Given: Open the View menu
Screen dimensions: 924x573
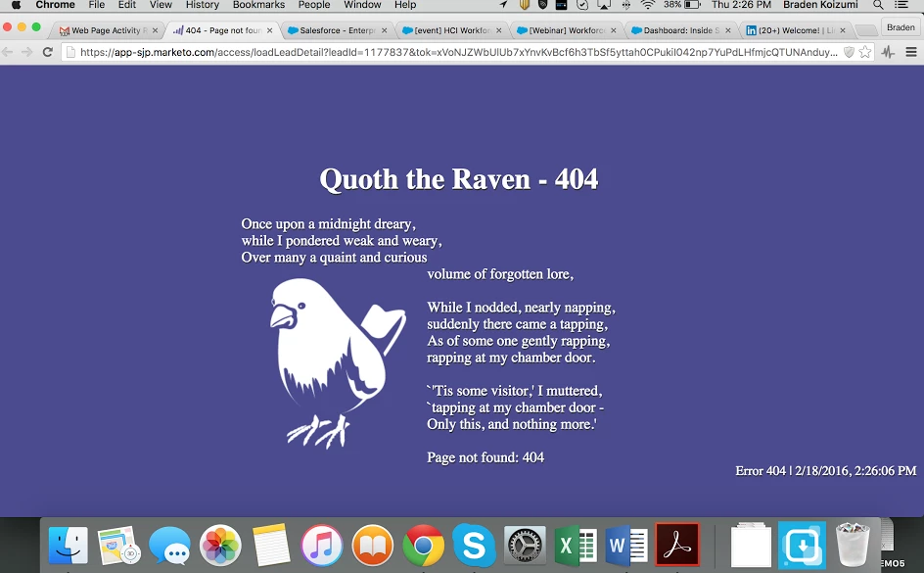Looking at the screenshot, I should [161, 5].
